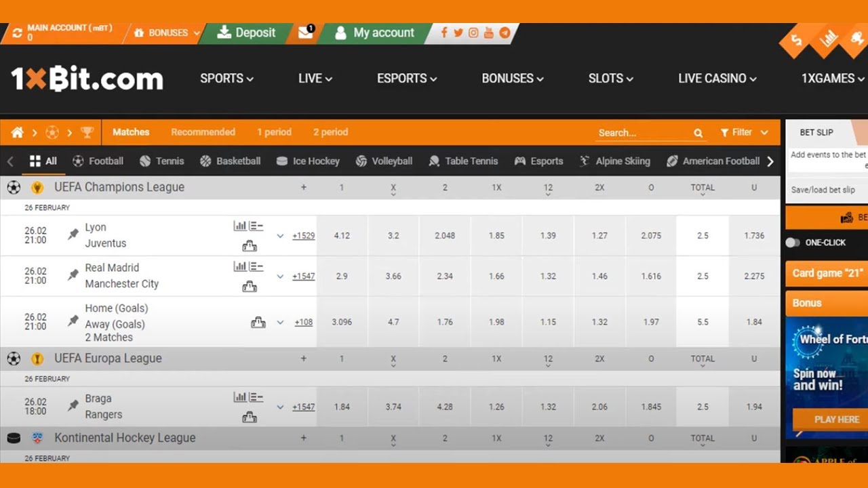The height and width of the screenshot is (488, 868).
Task: Expand the LIVE CASINO navigation menu
Action: coord(717,79)
